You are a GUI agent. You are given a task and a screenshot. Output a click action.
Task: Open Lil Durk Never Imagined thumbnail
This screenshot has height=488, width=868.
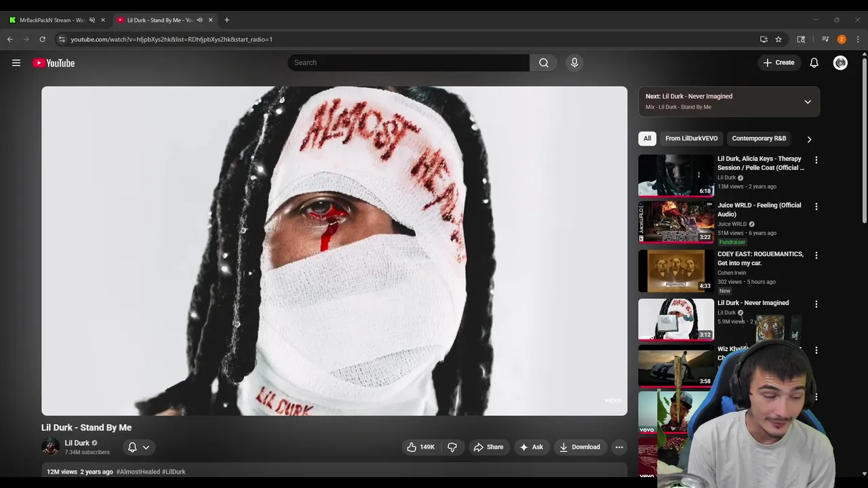pyautogui.click(x=676, y=319)
